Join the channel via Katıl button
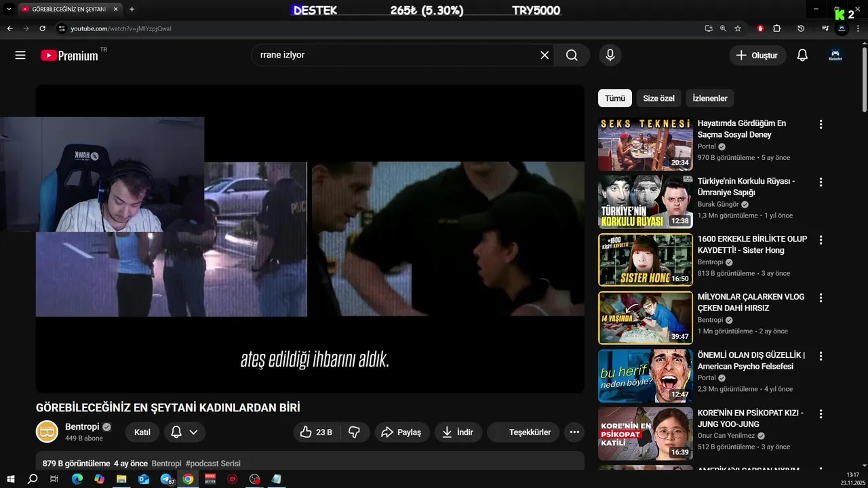Viewport: 868px width, 488px height. (x=142, y=432)
